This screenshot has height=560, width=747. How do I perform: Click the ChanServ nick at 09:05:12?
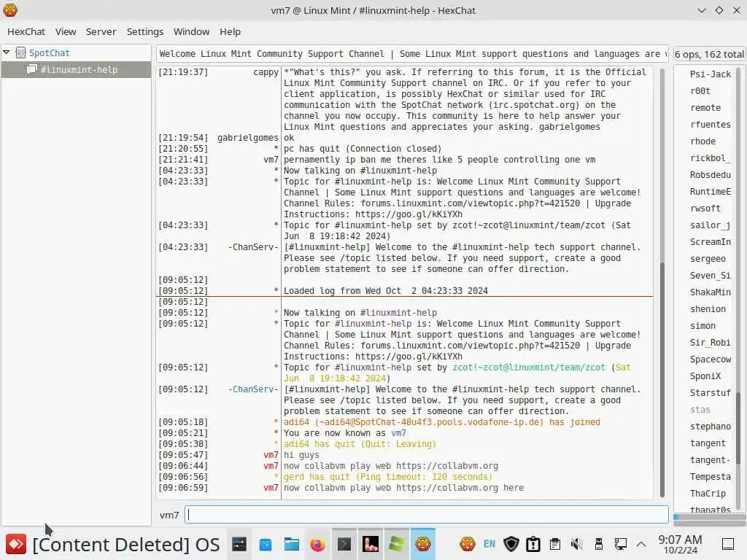click(253, 389)
